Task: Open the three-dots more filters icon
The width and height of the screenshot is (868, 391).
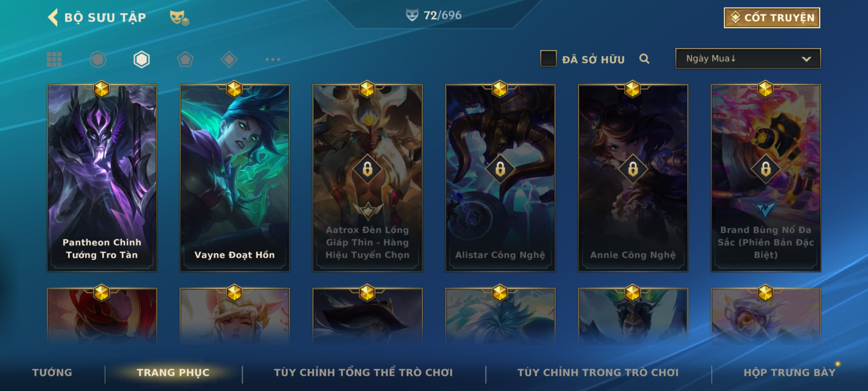Action: point(273,59)
